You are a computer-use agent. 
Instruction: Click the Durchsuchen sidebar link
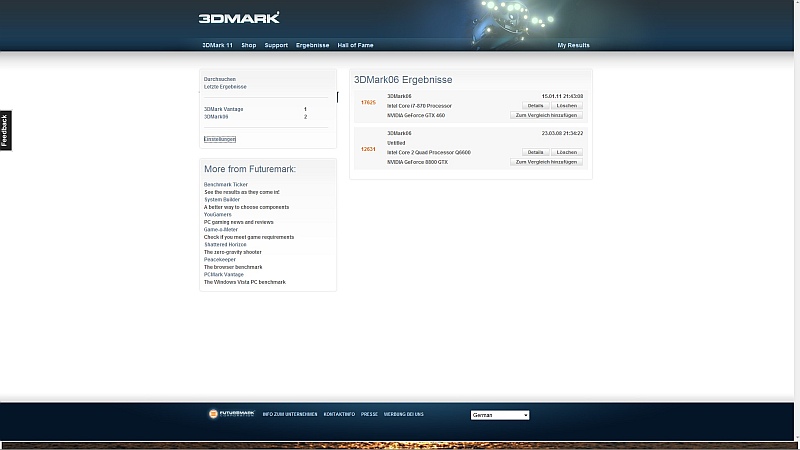[x=220, y=79]
